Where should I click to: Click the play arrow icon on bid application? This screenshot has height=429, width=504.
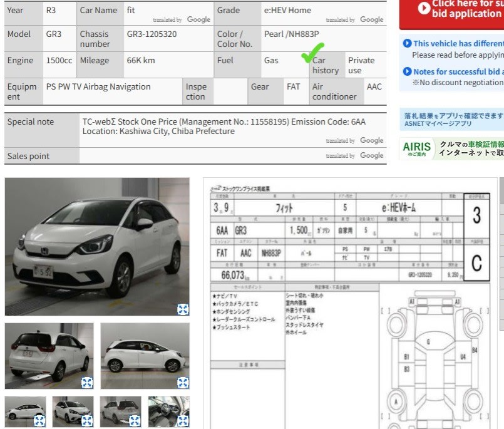pos(424,8)
